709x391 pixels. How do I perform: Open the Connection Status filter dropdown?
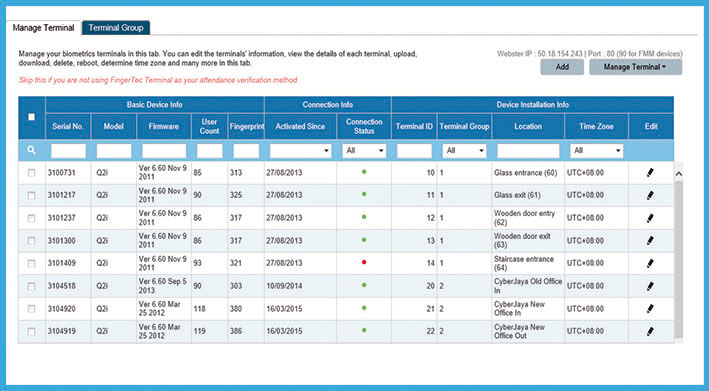[364, 151]
